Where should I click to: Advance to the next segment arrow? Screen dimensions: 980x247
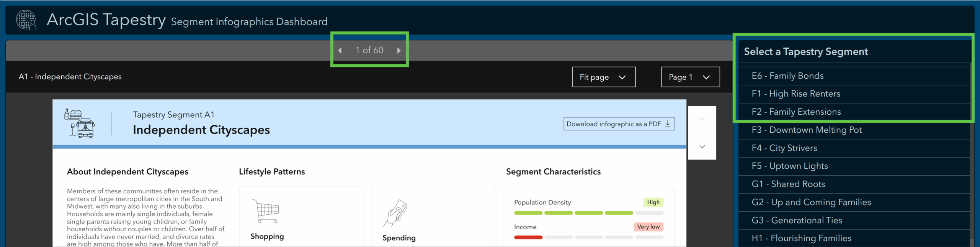(x=399, y=51)
